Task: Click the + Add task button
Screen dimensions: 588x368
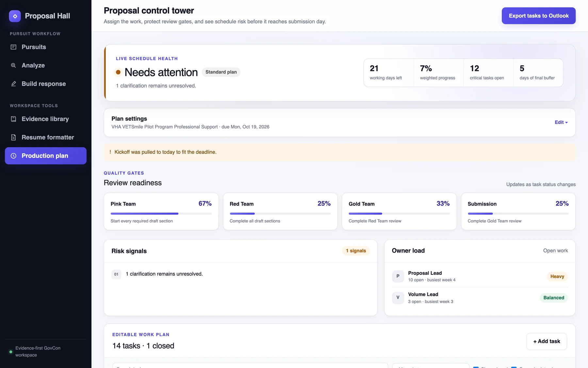Action: [x=547, y=341]
